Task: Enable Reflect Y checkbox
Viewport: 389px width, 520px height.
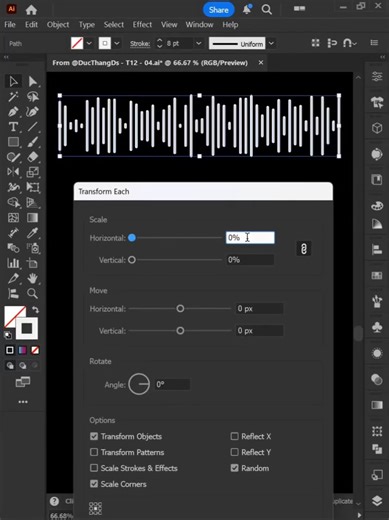Action: click(x=235, y=452)
